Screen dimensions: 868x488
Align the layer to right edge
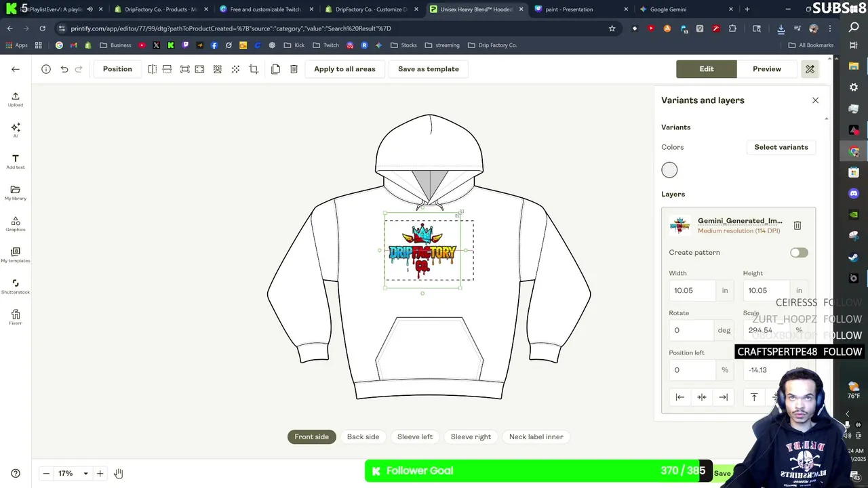(x=724, y=397)
